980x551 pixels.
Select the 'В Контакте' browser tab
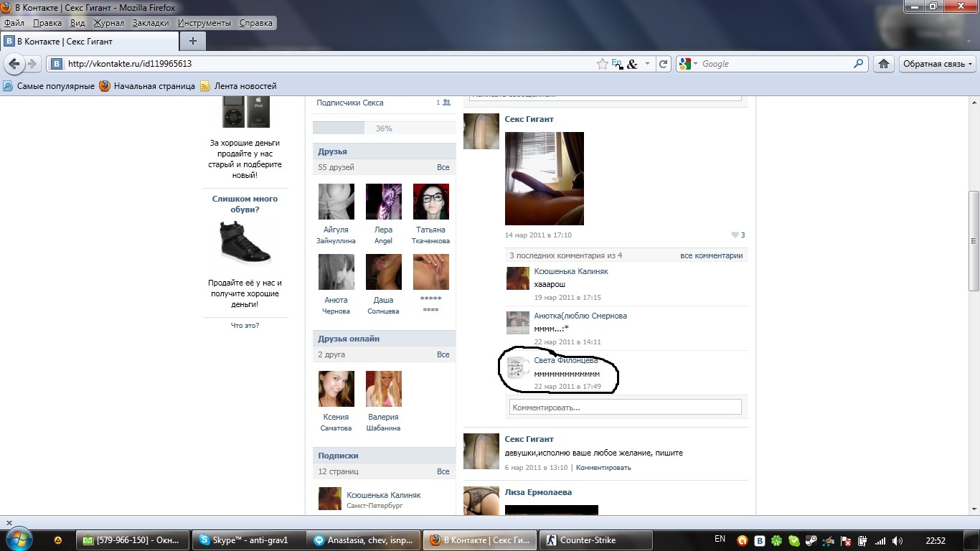click(89, 41)
